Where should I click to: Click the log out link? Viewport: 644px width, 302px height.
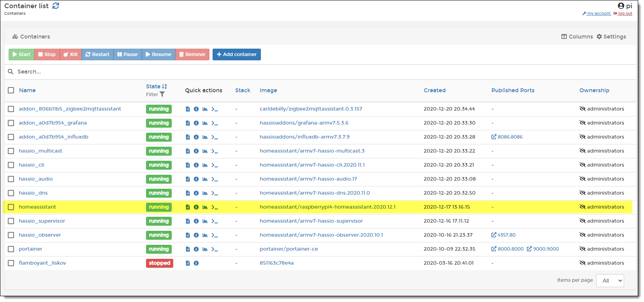pos(623,14)
